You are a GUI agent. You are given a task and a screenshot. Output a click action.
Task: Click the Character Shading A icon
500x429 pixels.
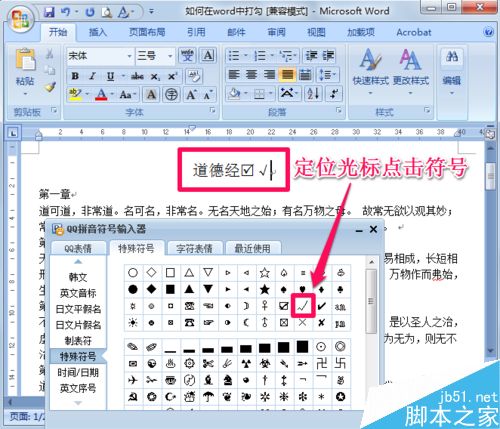[151, 95]
